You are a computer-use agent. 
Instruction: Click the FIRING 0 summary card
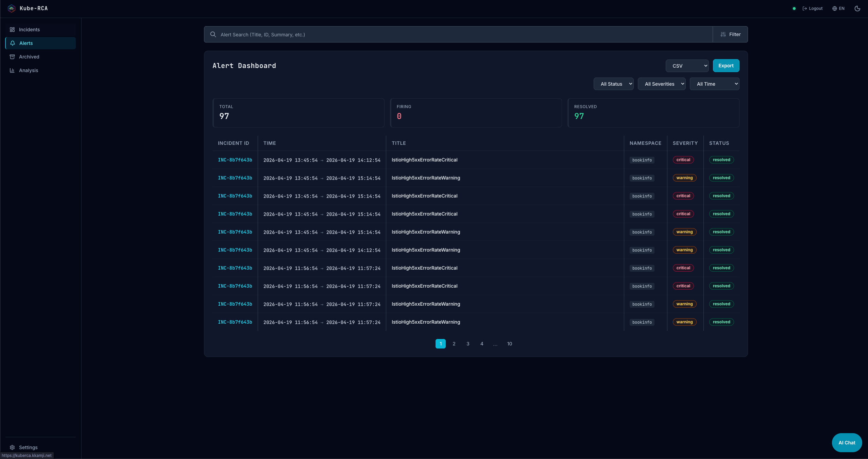coord(476,113)
